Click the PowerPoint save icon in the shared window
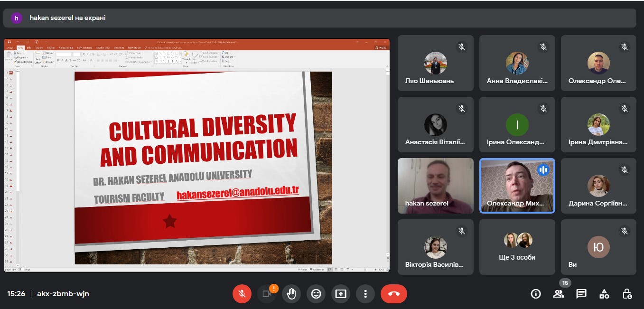The width and height of the screenshot is (644, 309). point(9,42)
